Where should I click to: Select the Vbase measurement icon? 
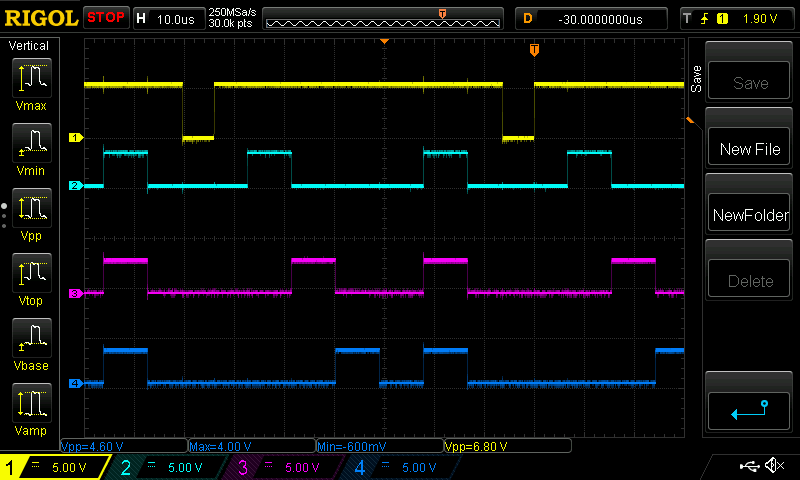point(32,338)
